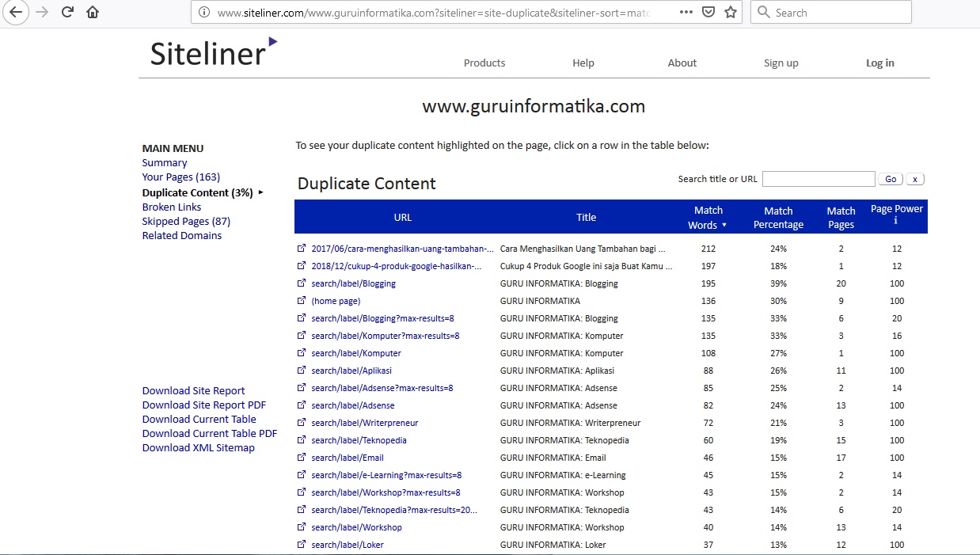Reload the page with the refresh icon
The height and width of the screenshot is (555, 980).
[68, 12]
